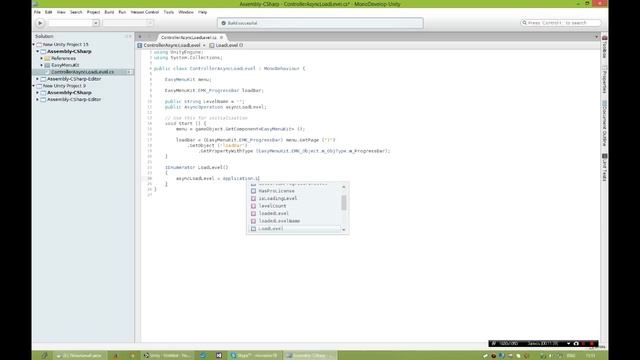Image resolution: width=640 pixels, height=360 pixels.
Task: Open the Edit menu
Action: pos(49,12)
